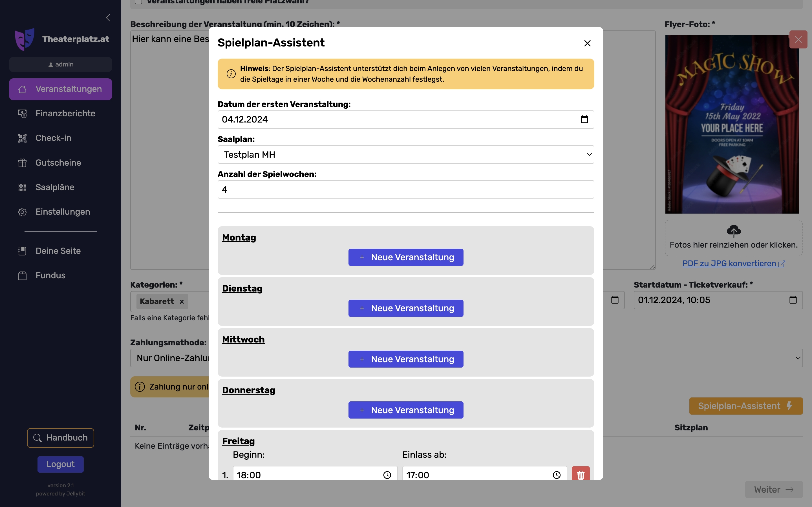
Task: Remove flyer photo with red X button
Action: (798, 39)
